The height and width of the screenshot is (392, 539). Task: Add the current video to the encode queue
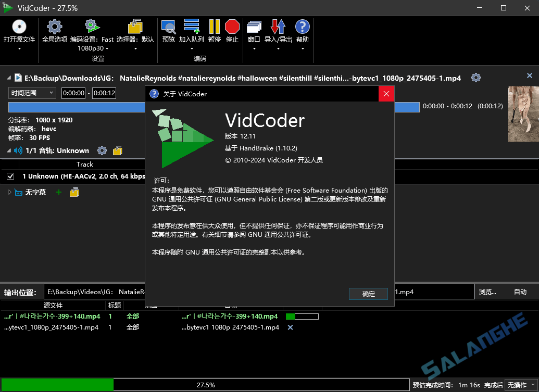point(192,31)
